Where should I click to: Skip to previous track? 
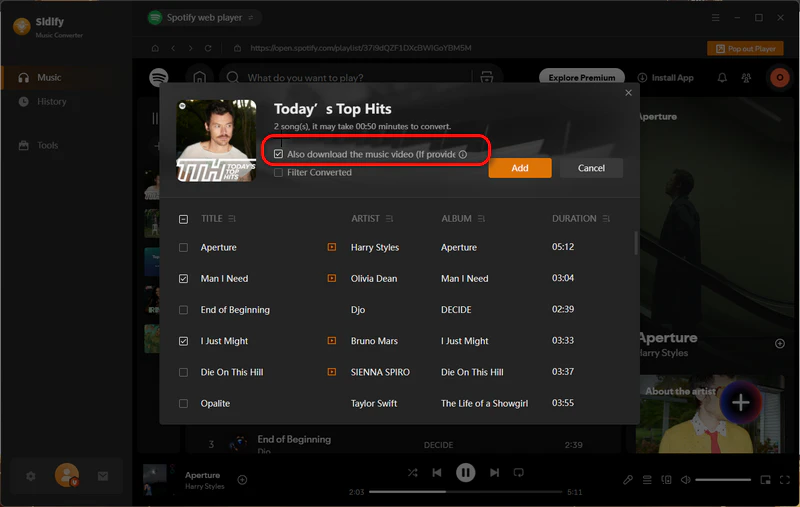[x=437, y=472]
